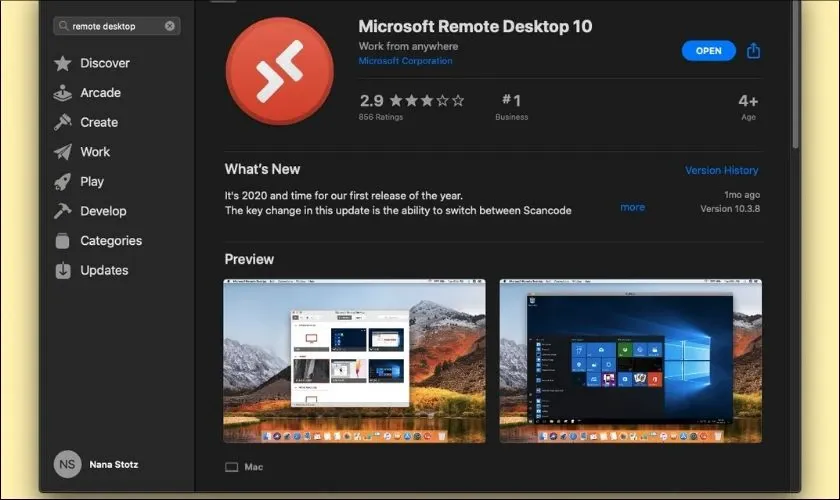Click the magnifier icon in search field
840x500 pixels.
[x=63, y=26]
